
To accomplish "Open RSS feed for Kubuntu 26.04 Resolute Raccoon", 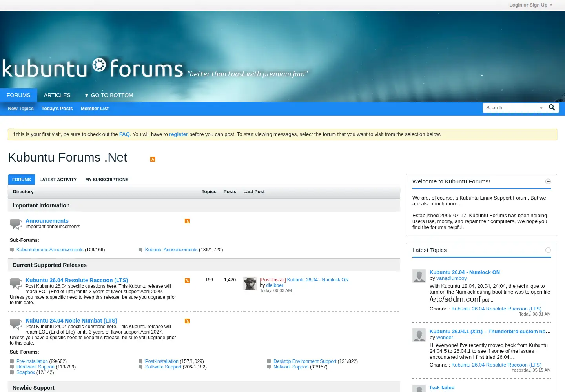I will (x=187, y=281).
